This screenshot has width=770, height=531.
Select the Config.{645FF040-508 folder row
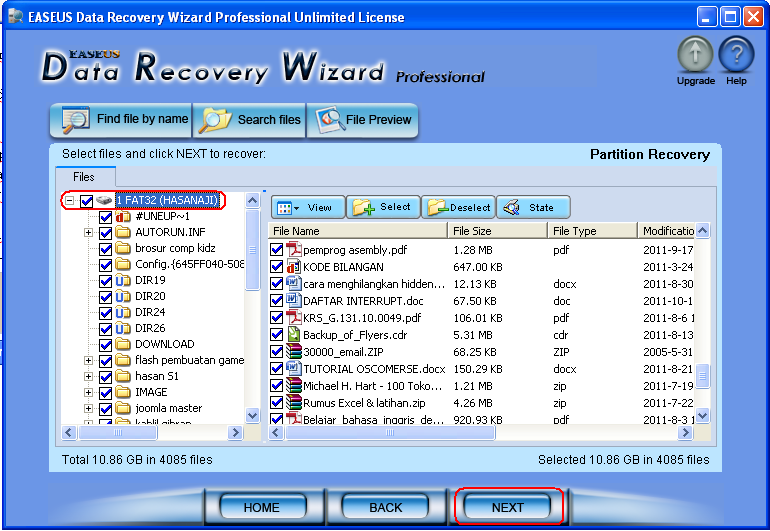pos(190,264)
